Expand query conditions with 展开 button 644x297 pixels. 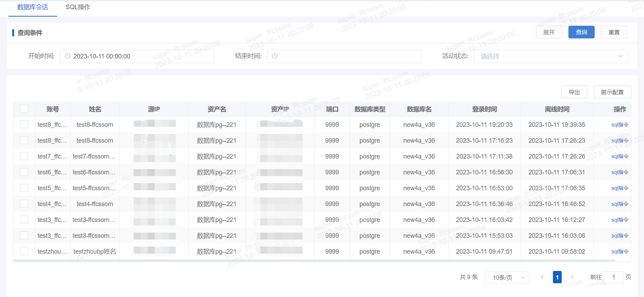pos(549,32)
